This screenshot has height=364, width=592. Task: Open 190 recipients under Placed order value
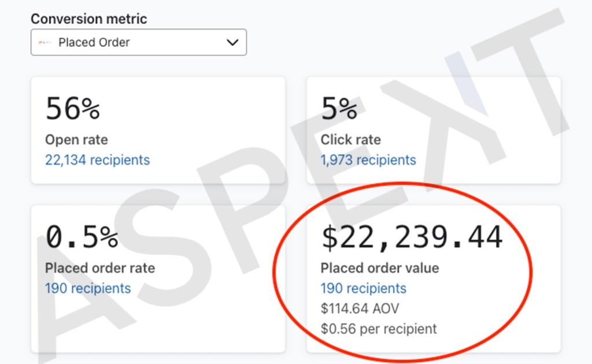tap(364, 288)
